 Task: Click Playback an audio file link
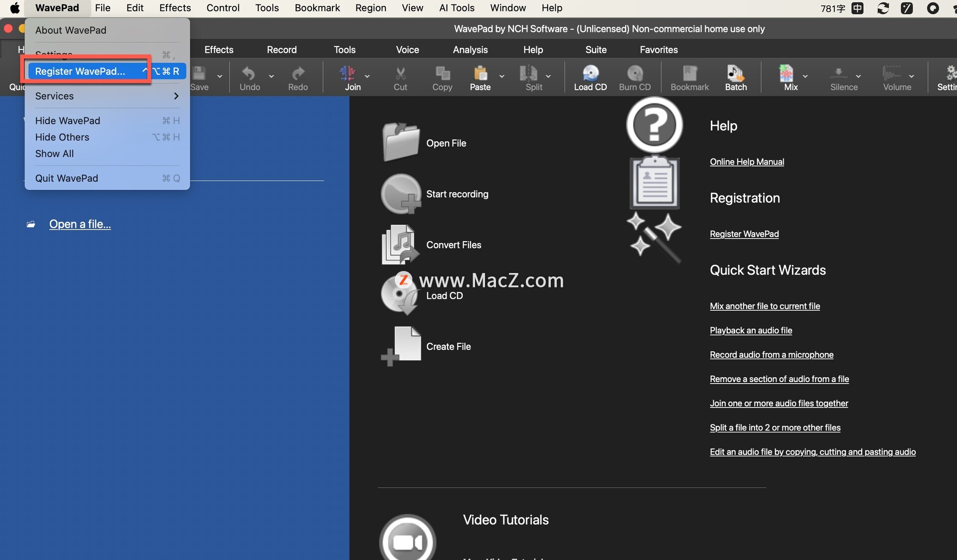751,330
